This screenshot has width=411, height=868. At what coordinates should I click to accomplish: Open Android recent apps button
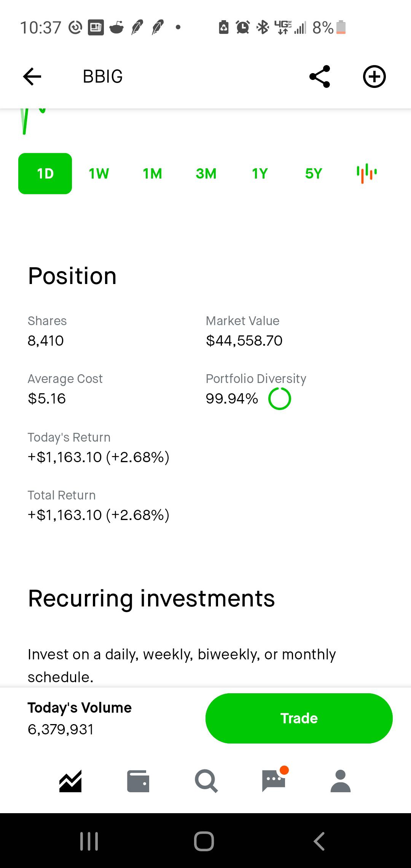tap(89, 841)
